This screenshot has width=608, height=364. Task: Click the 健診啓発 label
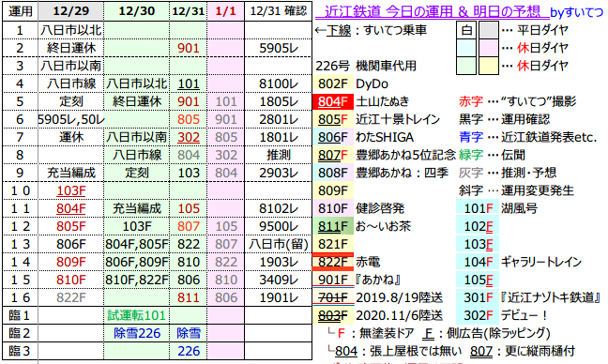(380, 208)
